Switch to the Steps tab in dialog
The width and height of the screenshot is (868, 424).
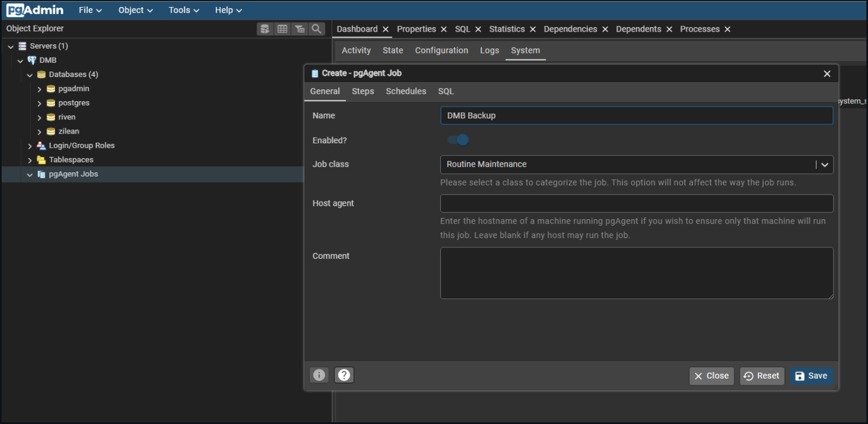coord(363,91)
